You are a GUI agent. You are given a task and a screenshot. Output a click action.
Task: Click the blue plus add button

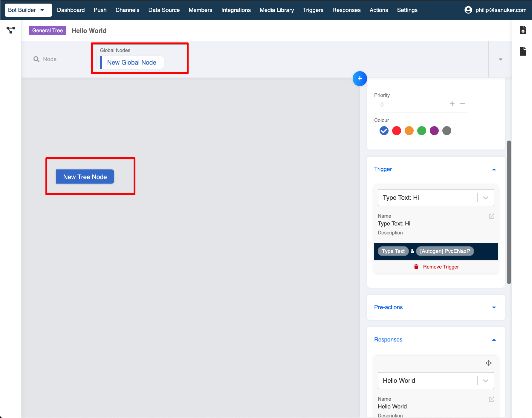tap(360, 79)
